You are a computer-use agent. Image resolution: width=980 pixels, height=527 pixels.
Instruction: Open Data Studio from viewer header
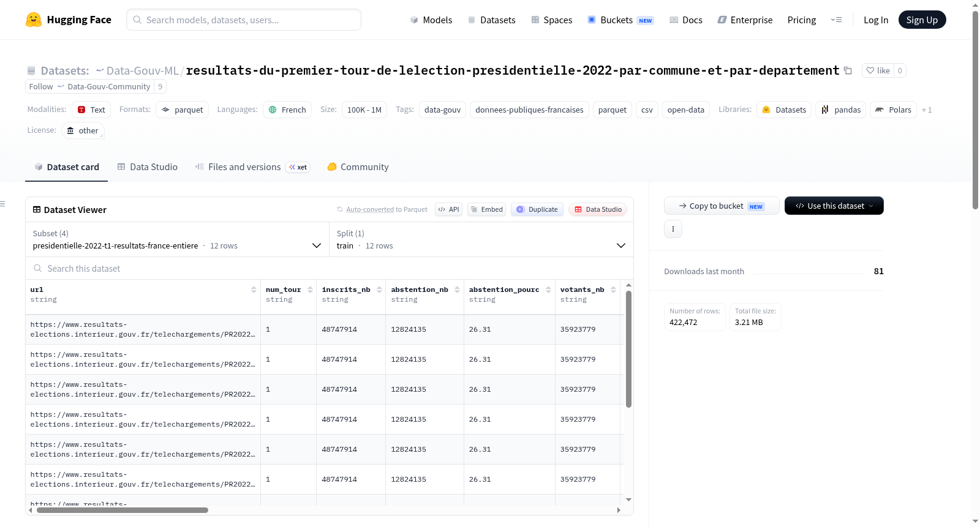(x=598, y=209)
